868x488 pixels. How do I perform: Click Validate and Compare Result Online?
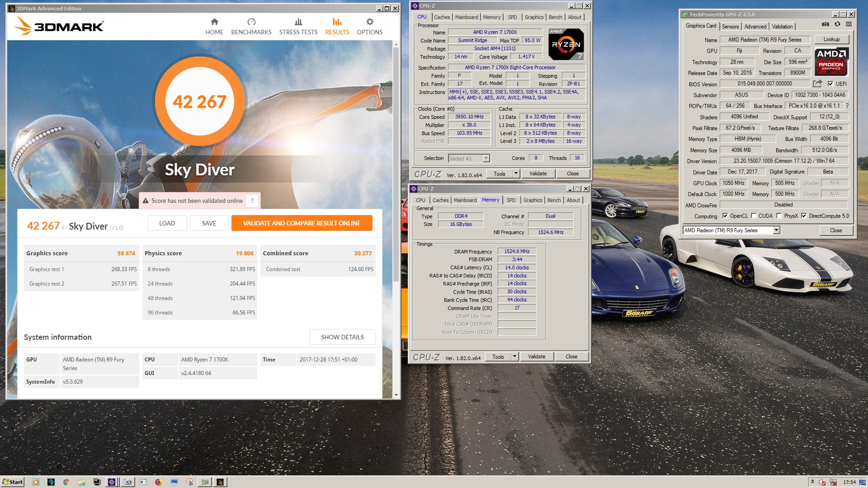point(302,223)
